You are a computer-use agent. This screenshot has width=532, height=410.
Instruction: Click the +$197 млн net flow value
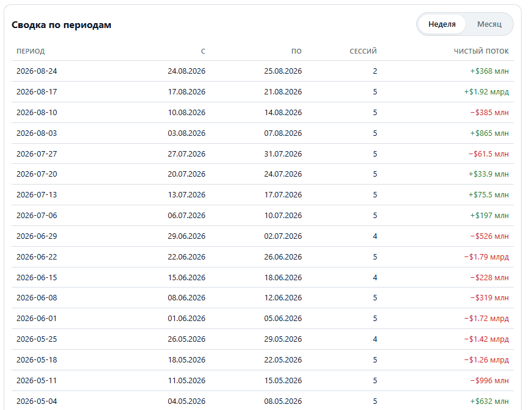(489, 215)
